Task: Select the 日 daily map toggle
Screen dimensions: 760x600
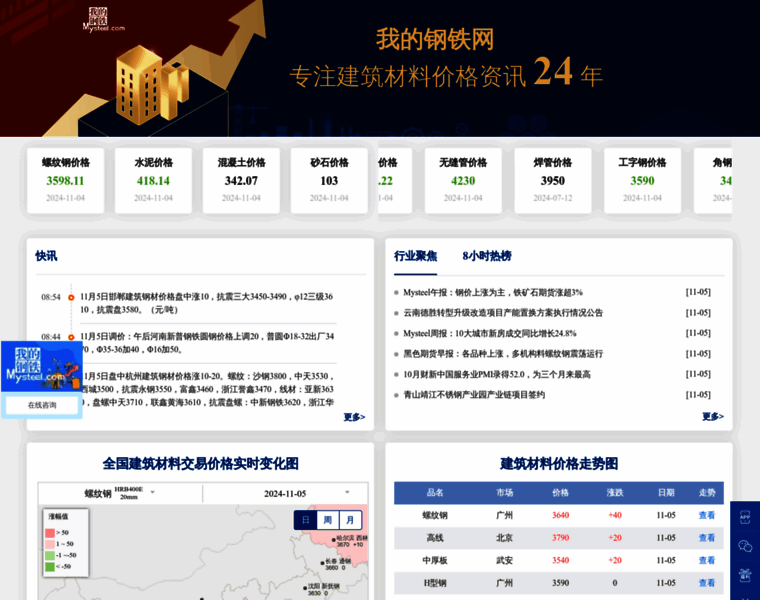Action: [306, 521]
